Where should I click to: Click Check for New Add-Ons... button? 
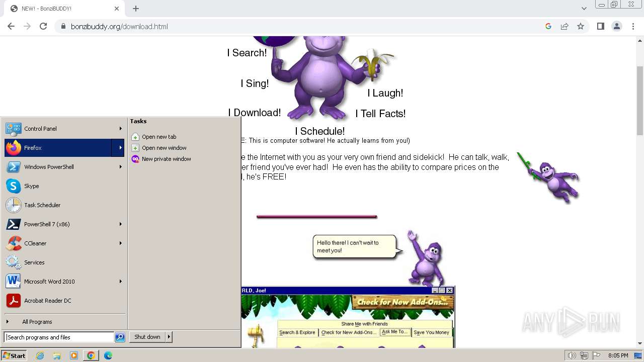pyautogui.click(x=349, y=332)
